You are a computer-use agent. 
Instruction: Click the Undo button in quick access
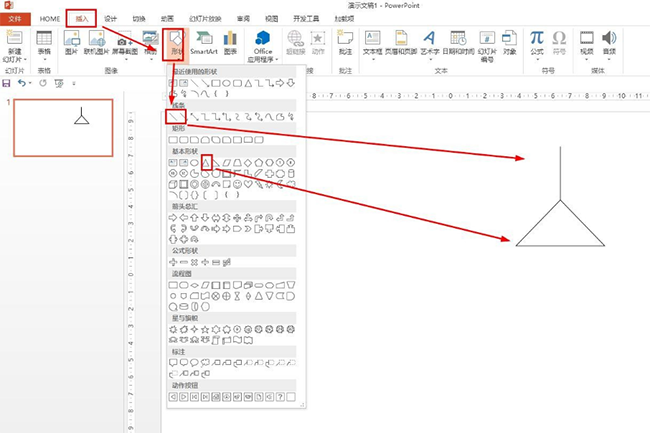click(22, 82)
